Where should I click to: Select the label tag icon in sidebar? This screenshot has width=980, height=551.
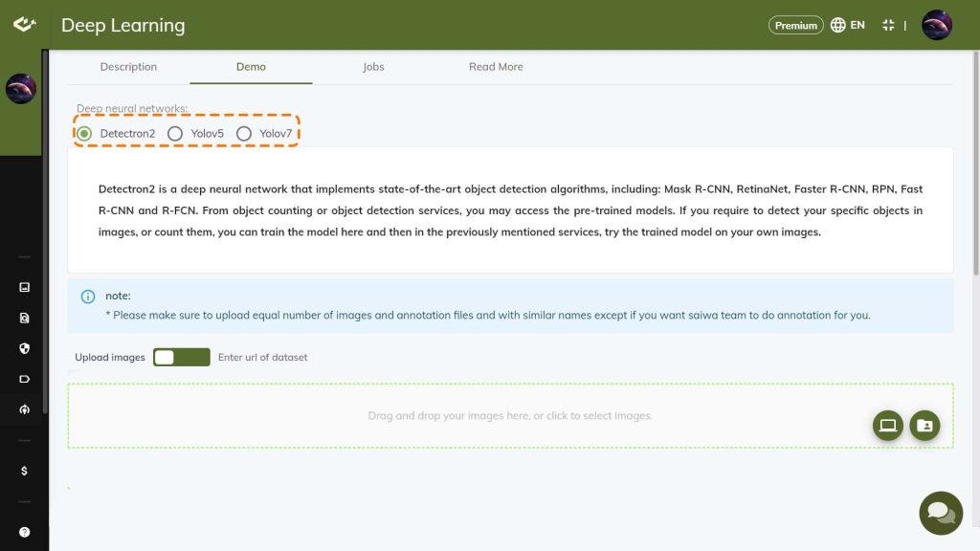click(x=24, y=379)
